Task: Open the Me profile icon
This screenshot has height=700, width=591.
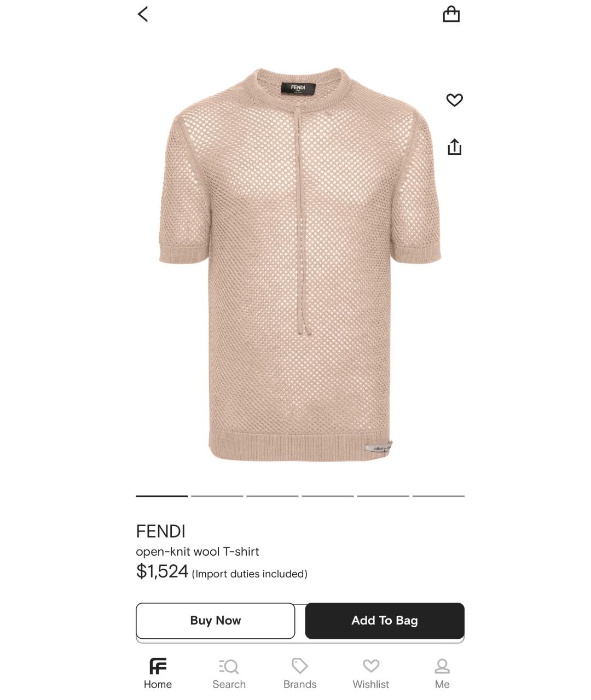Action: (x=442, y=674)
